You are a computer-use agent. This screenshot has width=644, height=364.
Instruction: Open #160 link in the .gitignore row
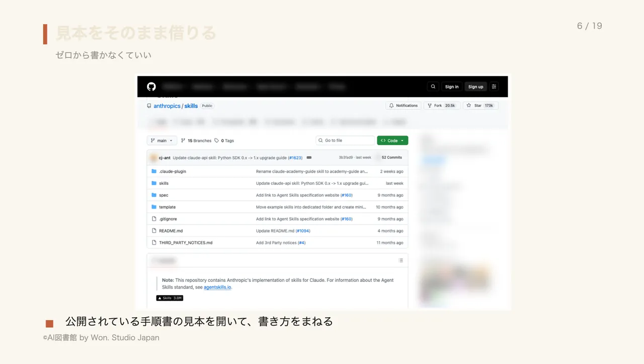(x=347, y=219)
